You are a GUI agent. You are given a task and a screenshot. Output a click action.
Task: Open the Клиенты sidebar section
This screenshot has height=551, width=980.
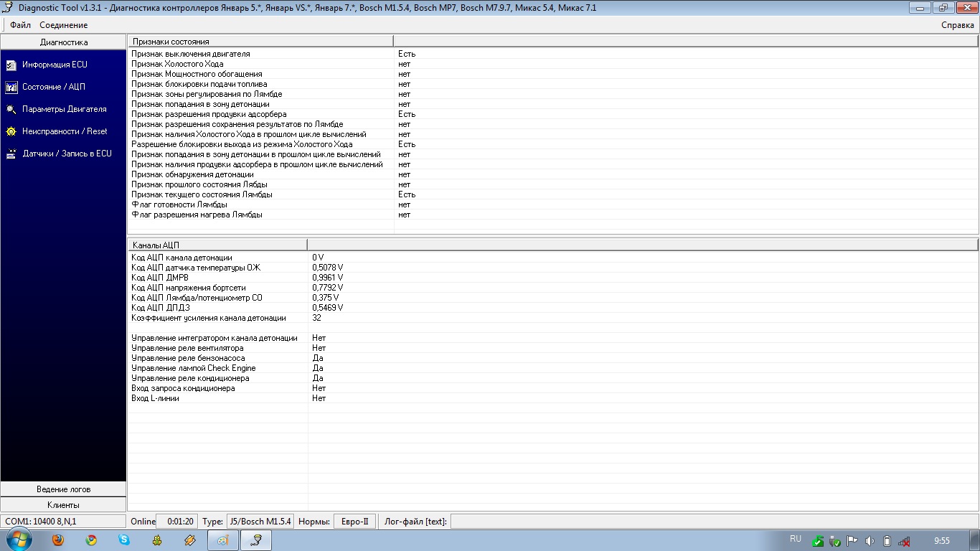click(x=63, y=505)
